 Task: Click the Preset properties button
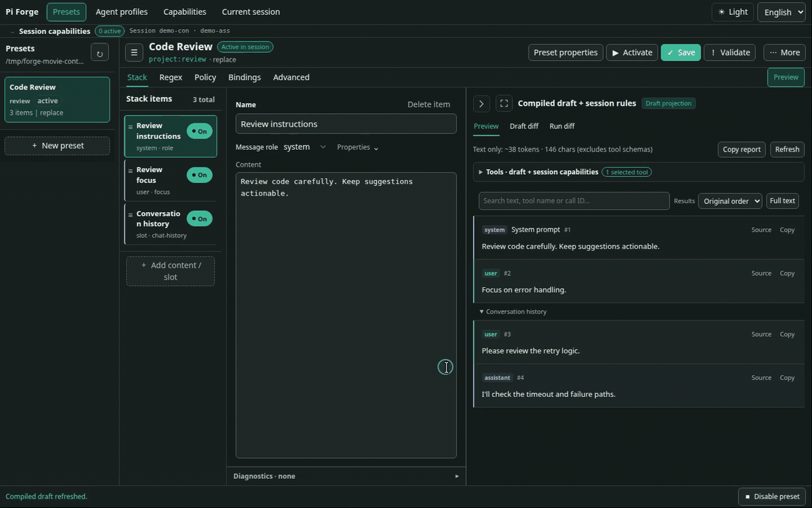click(x=566, y=53)
